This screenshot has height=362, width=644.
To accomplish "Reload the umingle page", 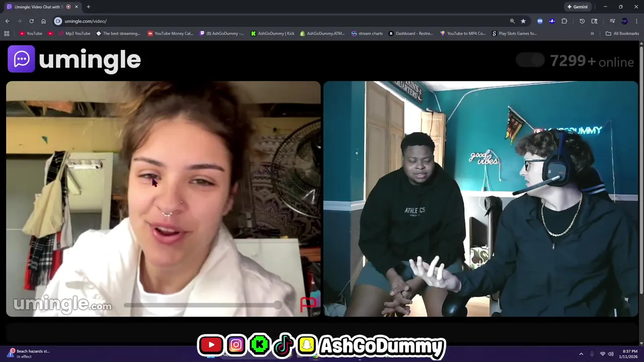I will 31,21.
